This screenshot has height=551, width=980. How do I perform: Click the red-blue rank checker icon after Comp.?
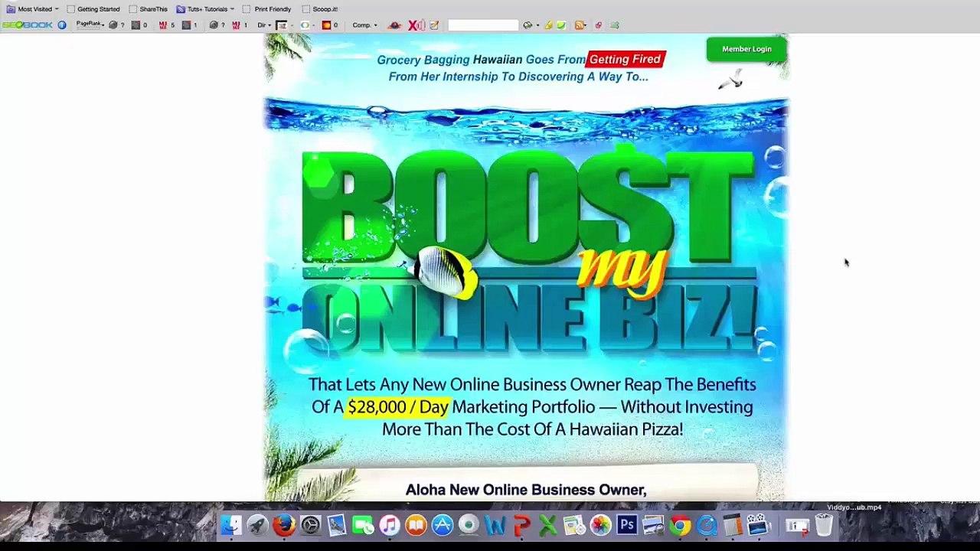coord(394,25)
